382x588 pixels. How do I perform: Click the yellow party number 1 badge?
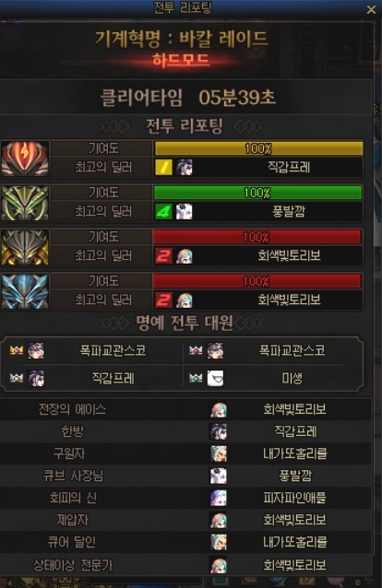tap(163, 167)
